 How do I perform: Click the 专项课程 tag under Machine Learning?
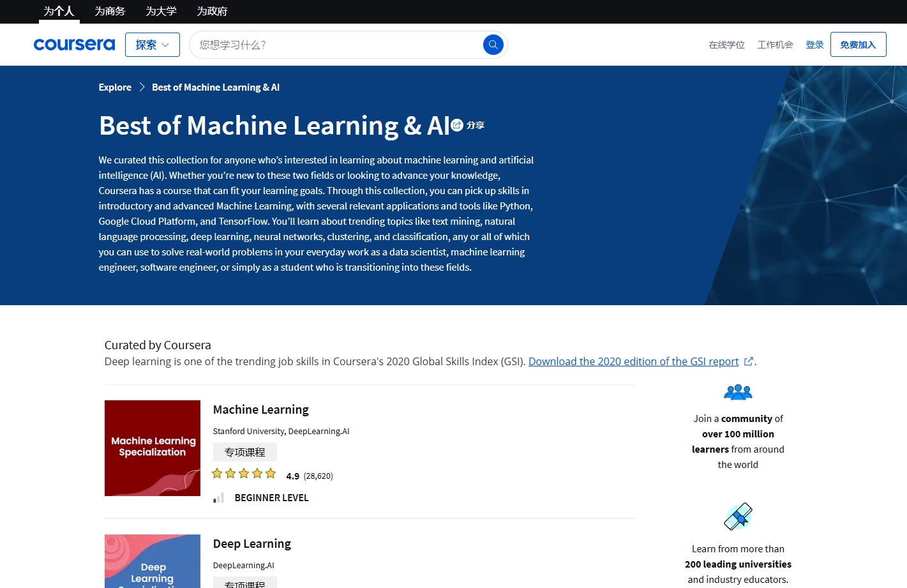(x=245, y=452)
